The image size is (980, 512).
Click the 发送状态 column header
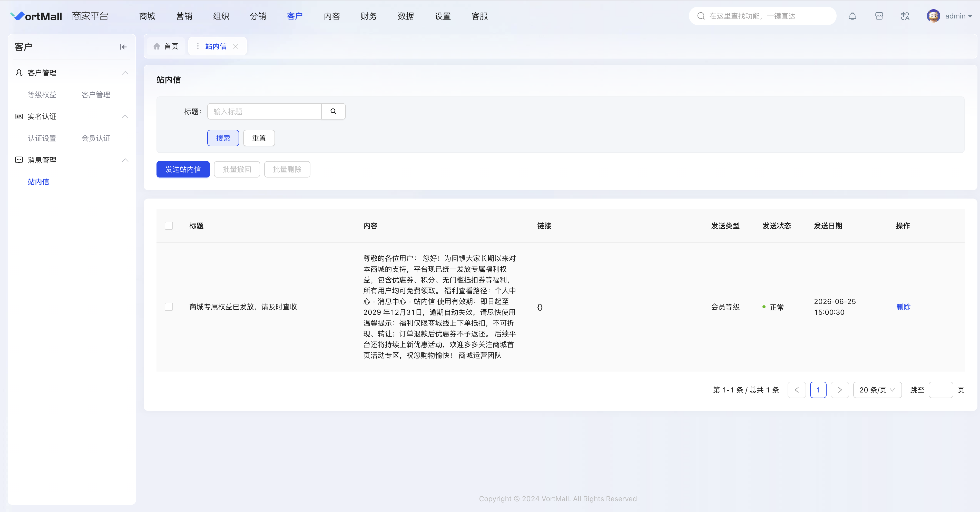click(x=777, y=225)
